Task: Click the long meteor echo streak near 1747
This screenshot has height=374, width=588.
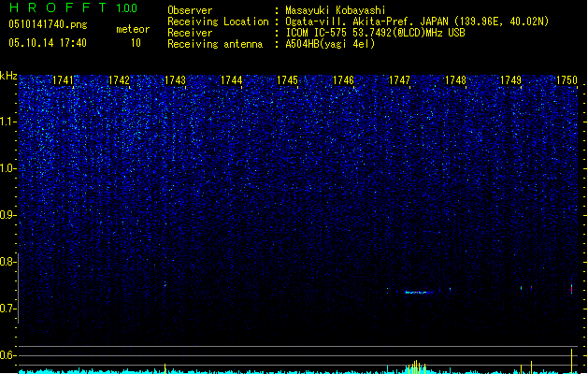Action: 419,293
